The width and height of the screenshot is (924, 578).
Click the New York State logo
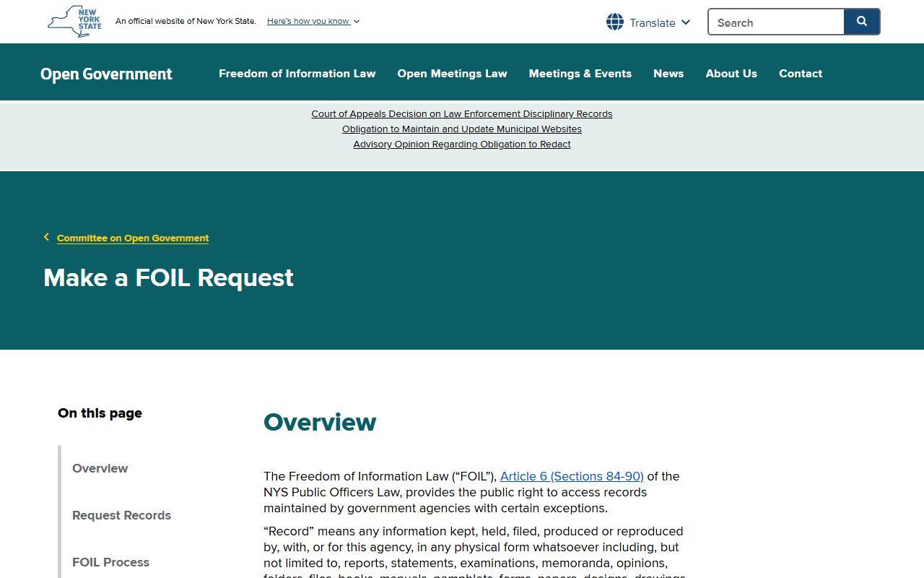75,22
